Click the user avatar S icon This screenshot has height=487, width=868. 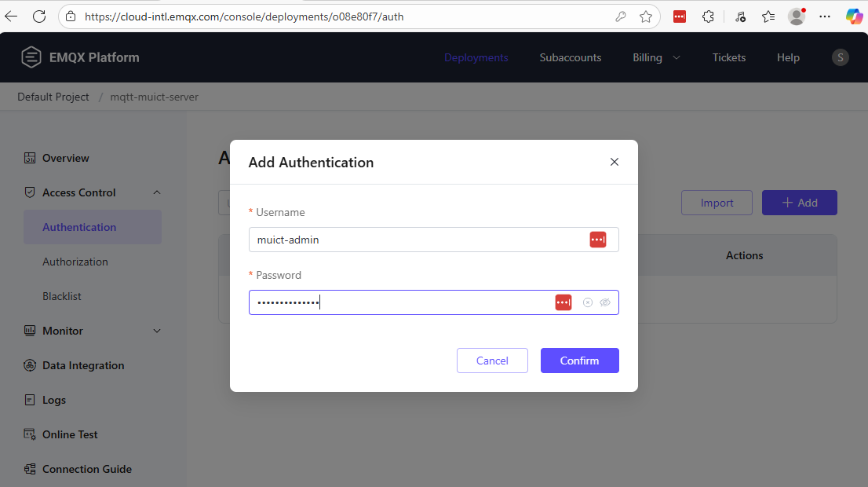840,57
